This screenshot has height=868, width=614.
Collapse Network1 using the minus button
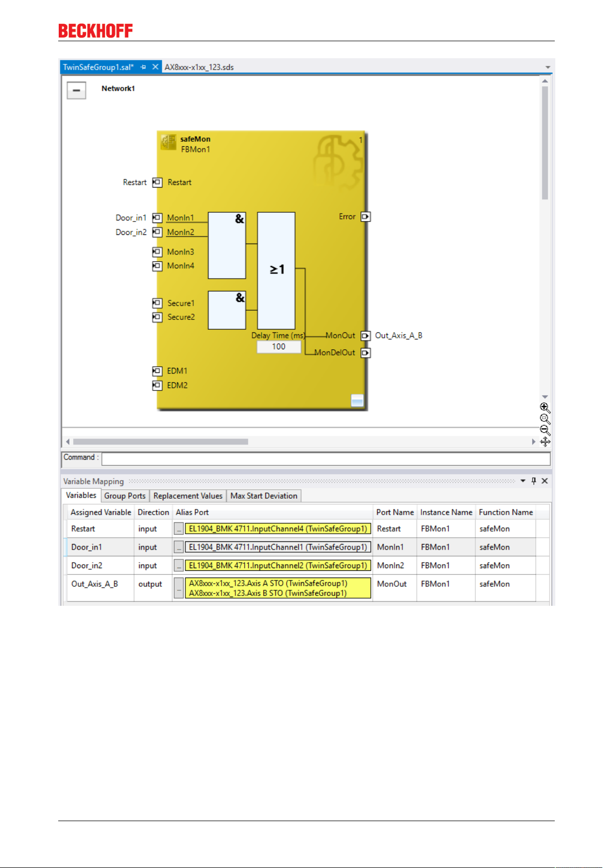click(x=76, y=91)
